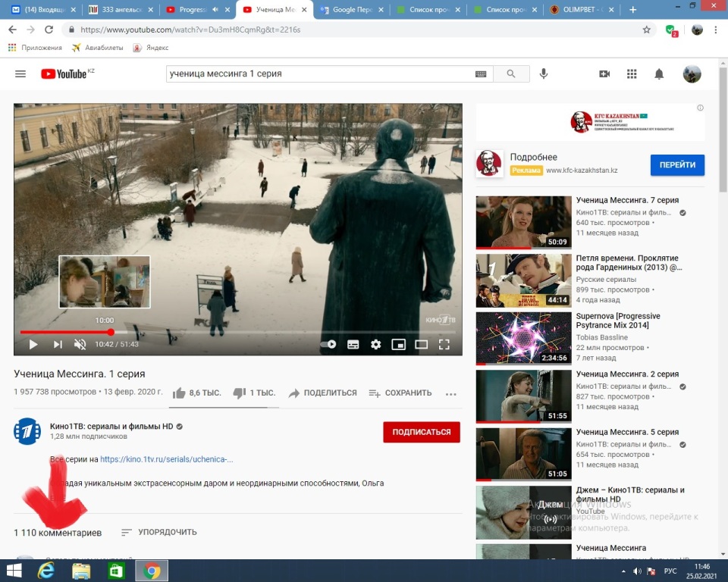The width and height of the screenshot is (728, 582).
Task: Click the search magnifier button
Action: [x=511, y=74]
